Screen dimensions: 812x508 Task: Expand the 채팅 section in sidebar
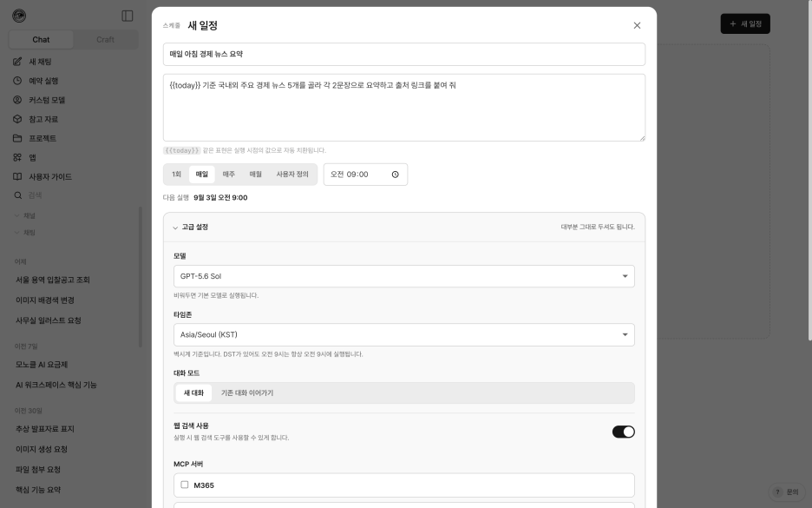25,233
